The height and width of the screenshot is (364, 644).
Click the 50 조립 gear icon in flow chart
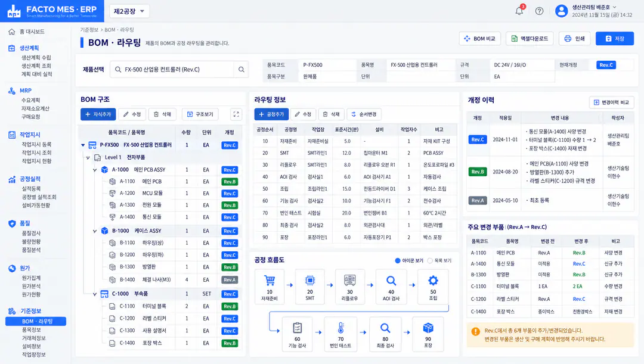pyautogui.click(x=433, y=281)
